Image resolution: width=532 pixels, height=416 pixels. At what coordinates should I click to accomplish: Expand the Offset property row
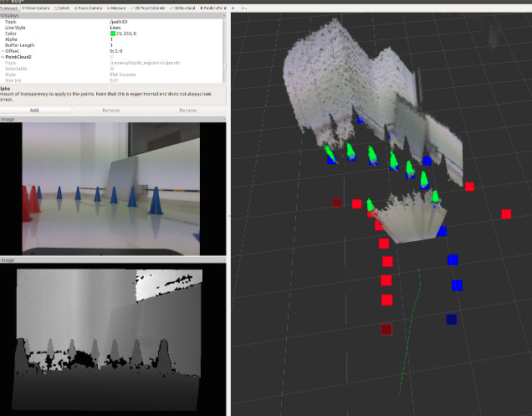(x=3, y=51)
